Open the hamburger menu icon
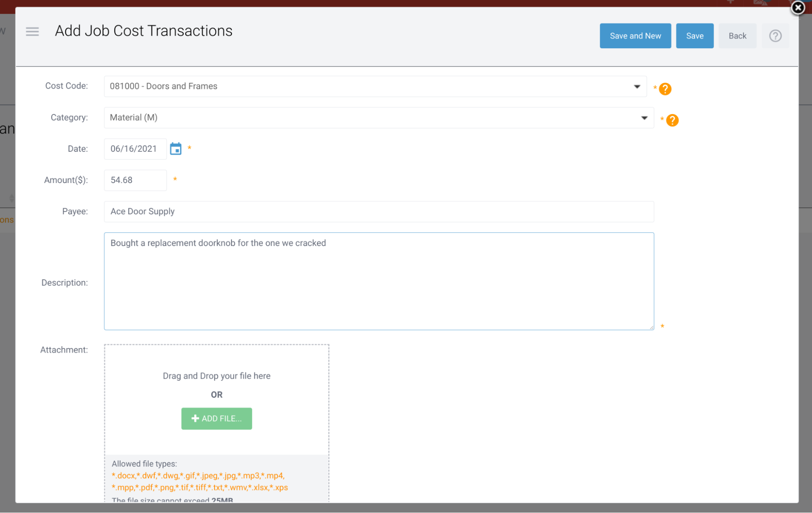Image resolution: width=812 pixels, height=513 pixels. coord(32,32)
